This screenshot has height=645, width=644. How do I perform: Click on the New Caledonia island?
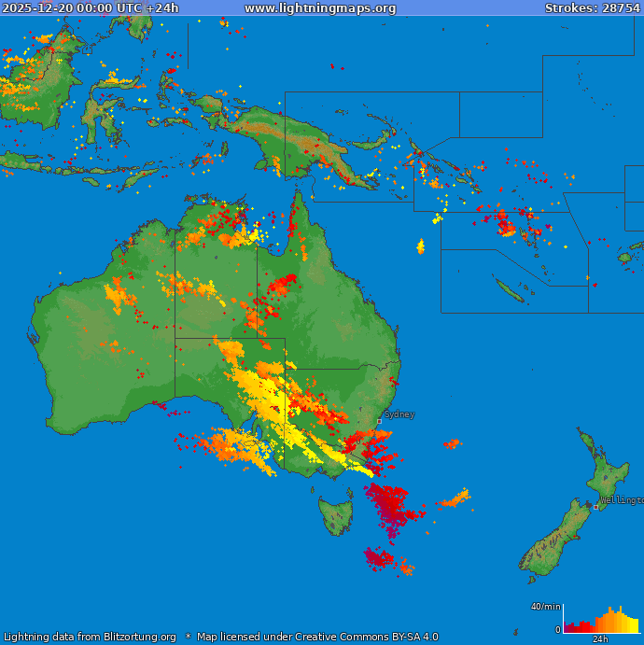pos(509,291)
